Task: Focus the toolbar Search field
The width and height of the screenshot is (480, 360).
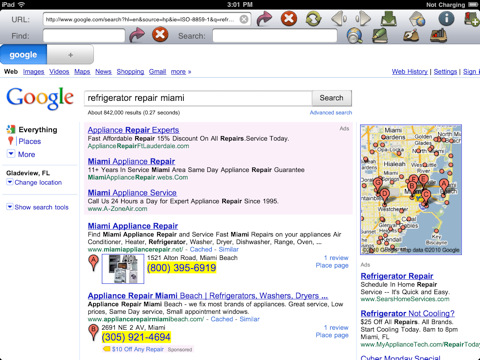Action: click(x=275, y=36)
